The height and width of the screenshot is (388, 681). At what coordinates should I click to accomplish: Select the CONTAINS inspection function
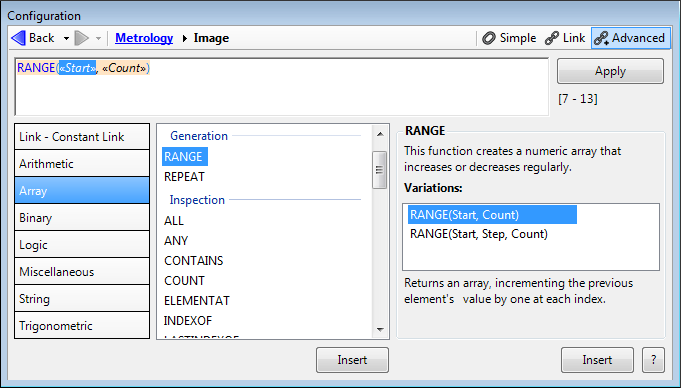tap(194, 261)
